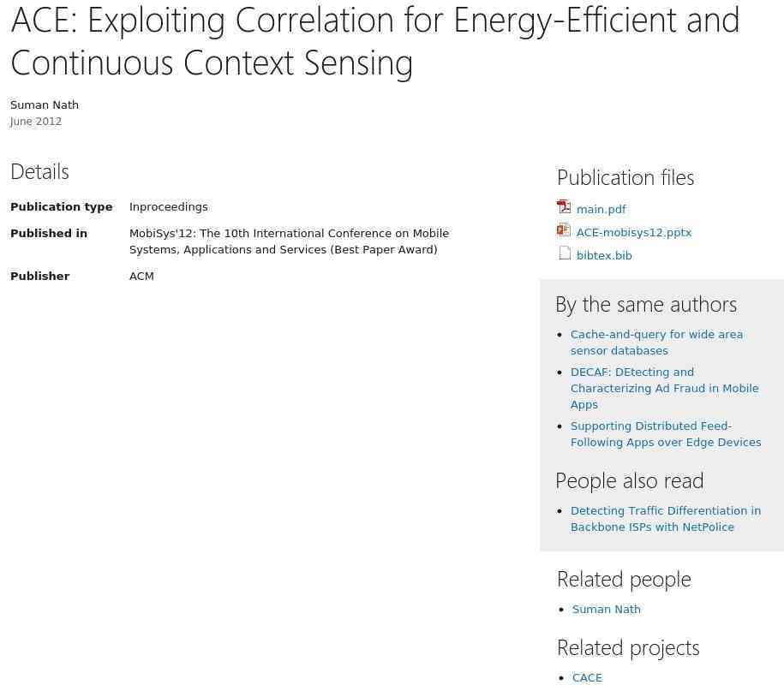The height and width of the screenshot is (685, 784).
Task: Click the PDF icon beside main.pdf
Action: pos(564,207)
